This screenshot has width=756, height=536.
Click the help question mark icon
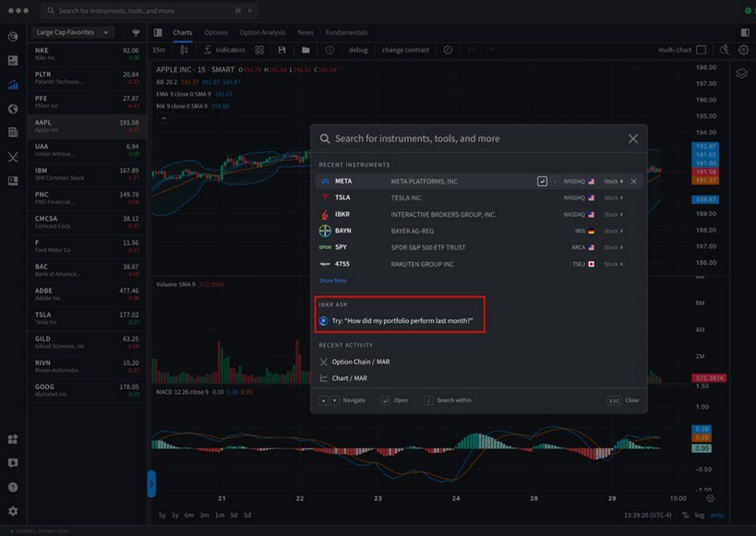(x=13, y=487)
